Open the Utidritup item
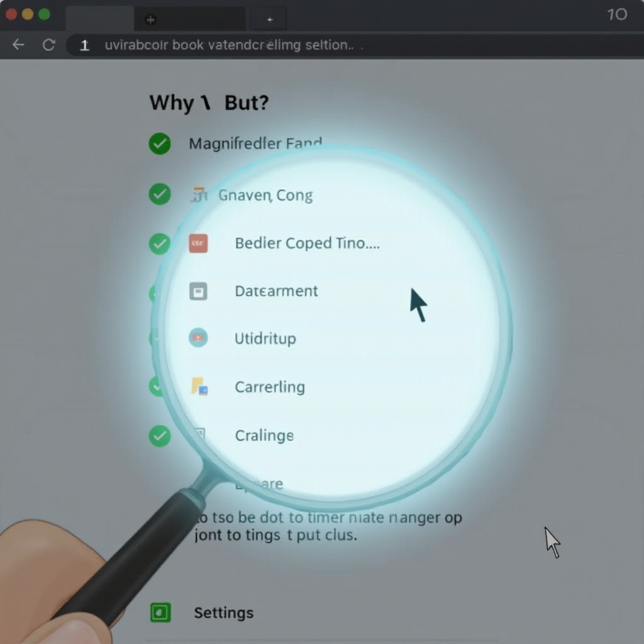Screen dimensions: 644x644 click(265, 338)
